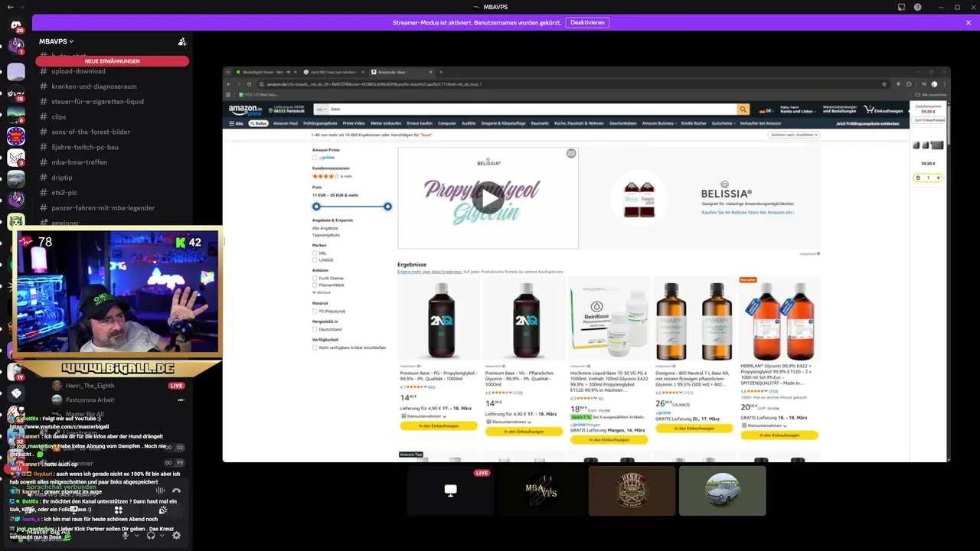
Task: Add HERRLAN Glycerin set to the cart
Action: click(x=779, y=435)
